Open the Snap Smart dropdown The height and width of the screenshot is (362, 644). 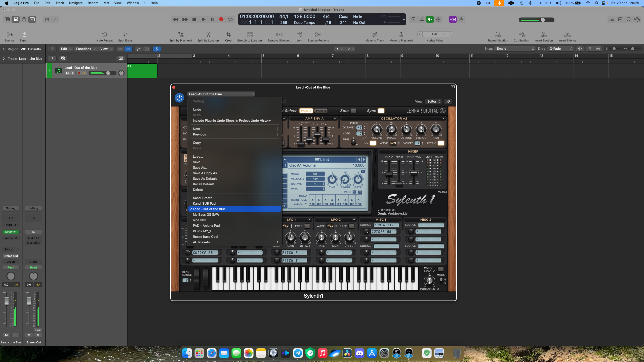(x=515, y=49)
